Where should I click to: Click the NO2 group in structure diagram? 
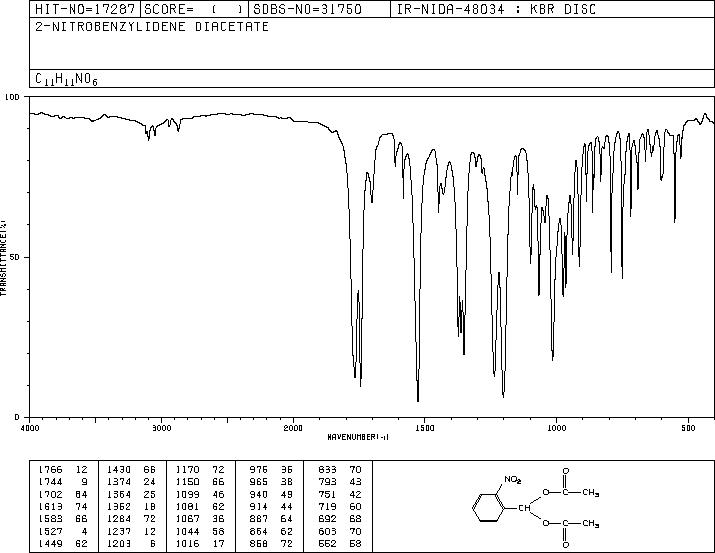coord(513,480)
